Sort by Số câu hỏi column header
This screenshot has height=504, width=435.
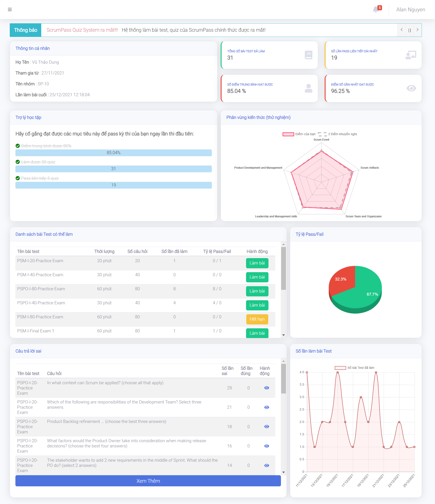(137, 252)
